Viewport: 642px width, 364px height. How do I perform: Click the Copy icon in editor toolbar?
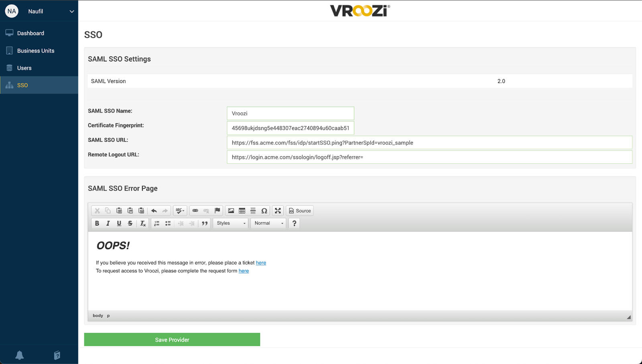point(108,211)
